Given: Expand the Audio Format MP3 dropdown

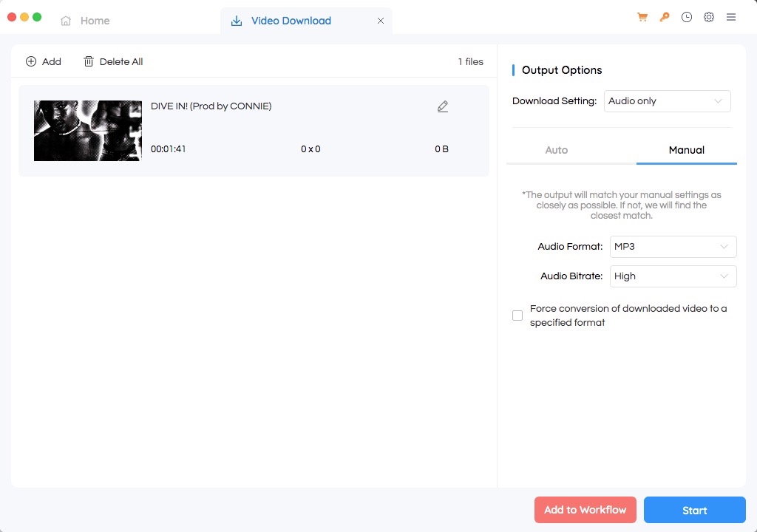Looking at the screenshot, I should pos(672,246).
